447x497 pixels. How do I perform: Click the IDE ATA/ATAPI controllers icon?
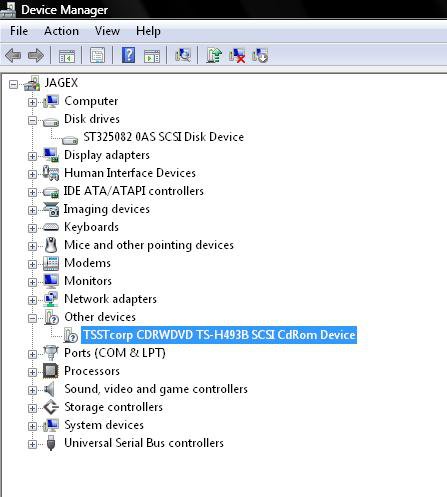pos(51,192)
